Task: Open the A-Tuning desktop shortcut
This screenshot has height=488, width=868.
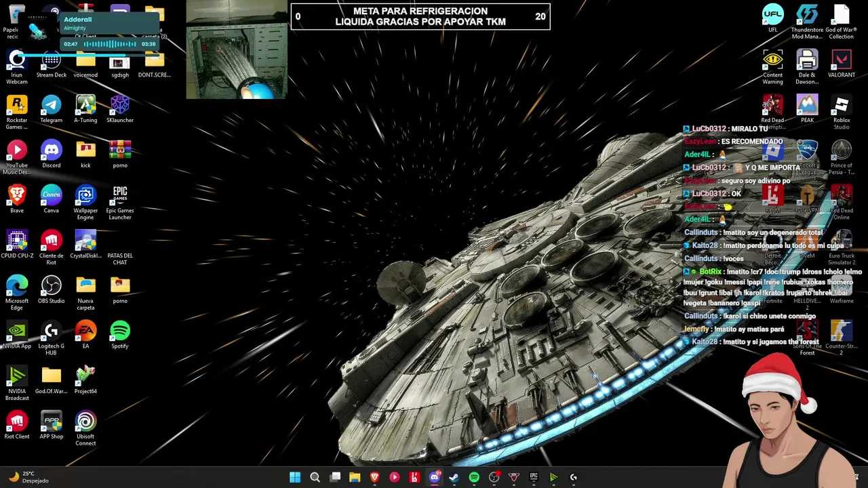Action: click(x=85, y=109)
